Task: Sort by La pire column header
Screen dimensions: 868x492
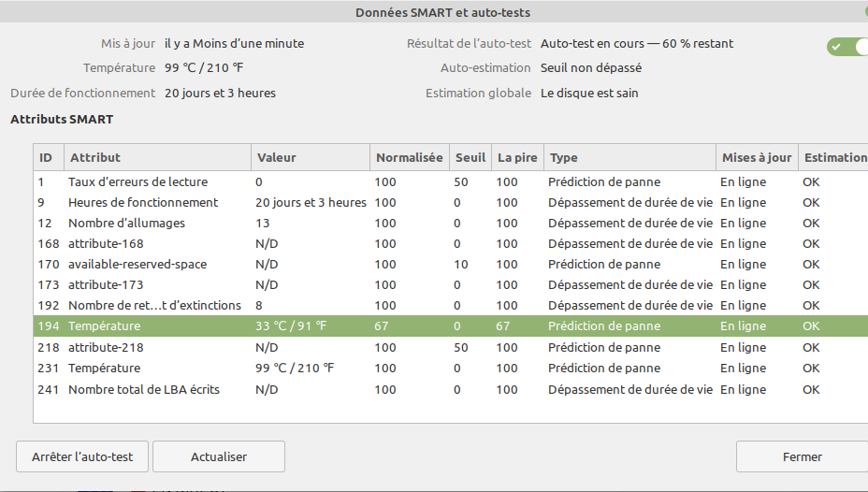Action: (517, 157)
